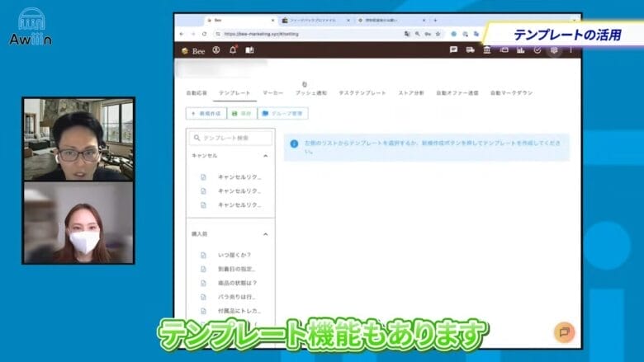This screenshot has height=362, width=644.
Task: Open the notifications bell icon
Action: pos(233,50)
